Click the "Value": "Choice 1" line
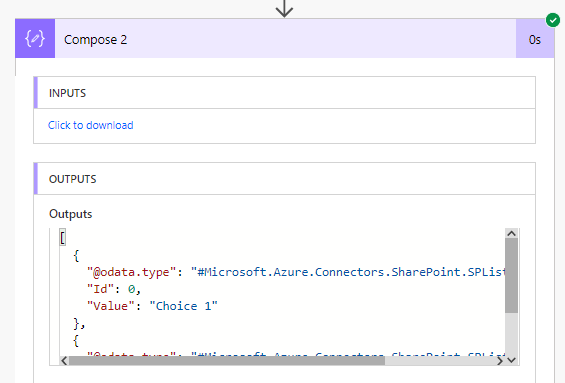 tap(152, 306)
